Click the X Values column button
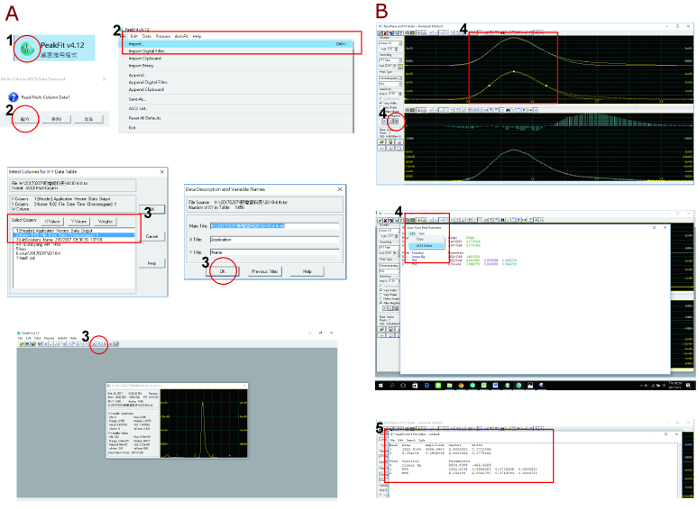 54,220
